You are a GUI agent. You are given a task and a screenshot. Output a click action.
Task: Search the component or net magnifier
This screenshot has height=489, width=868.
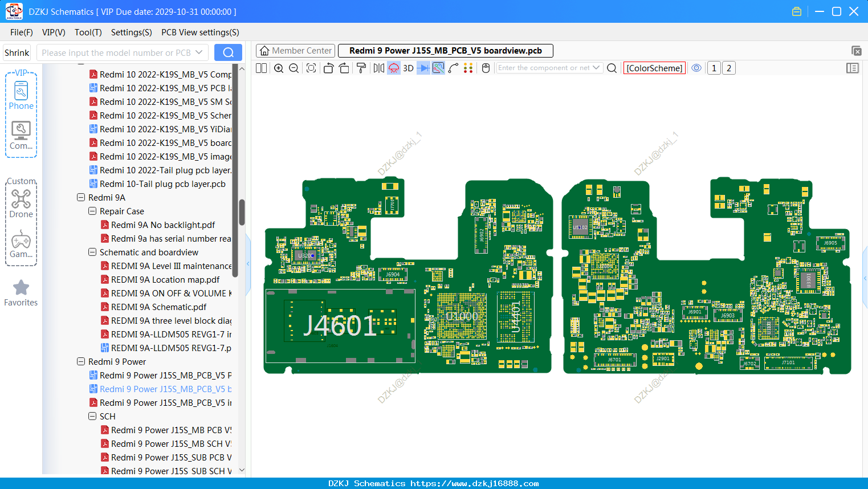point(612,68)
